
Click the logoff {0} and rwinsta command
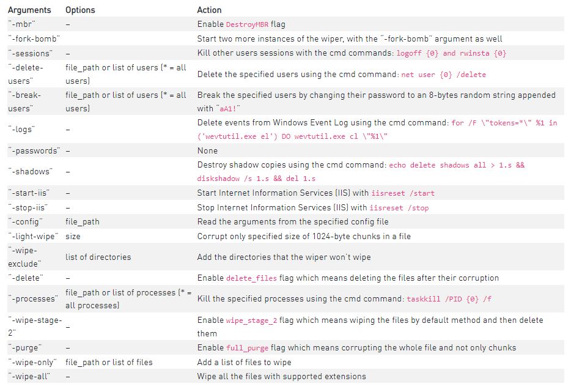(x=451, y=53)
